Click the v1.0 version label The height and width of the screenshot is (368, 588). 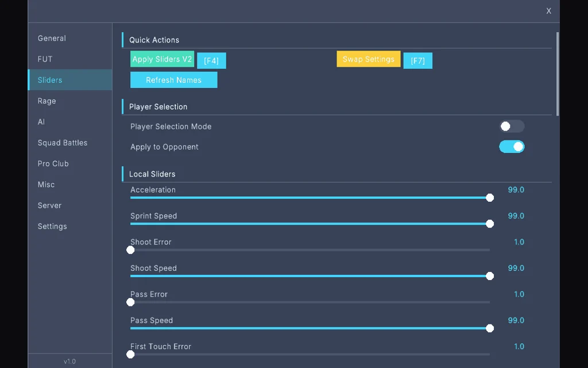click(69, 361)
